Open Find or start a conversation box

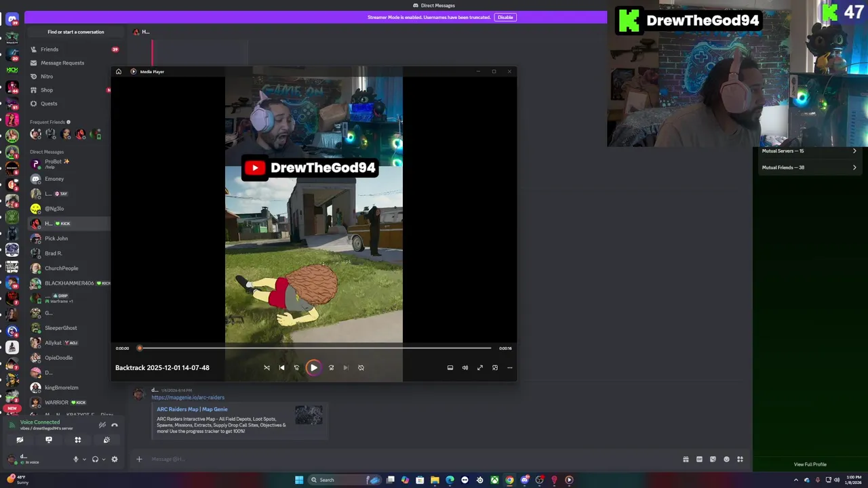click(x=76, y=32)
